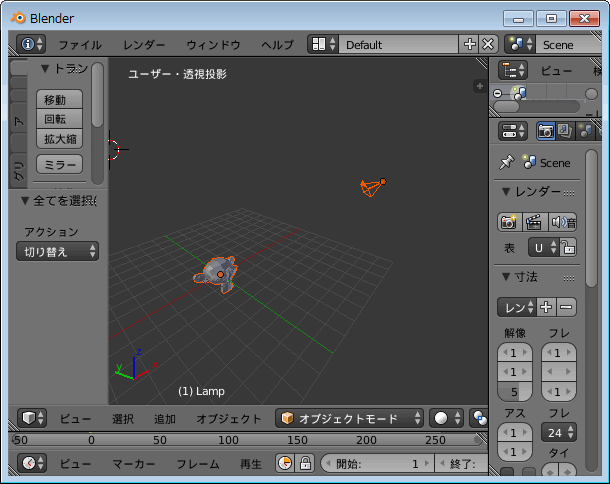Open the レン render presets dropdown
The height and width of the screenshot is (484, 610).
coord(517,307)
